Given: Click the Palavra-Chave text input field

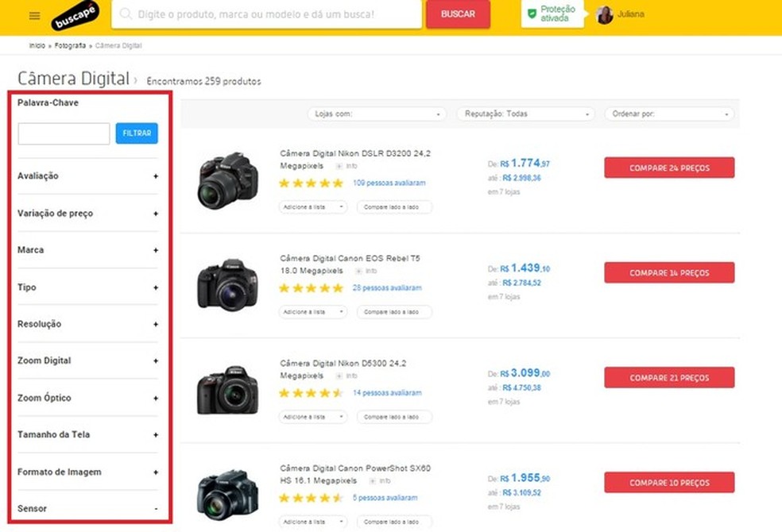Looking at the screenshot, I should point(64,133).
